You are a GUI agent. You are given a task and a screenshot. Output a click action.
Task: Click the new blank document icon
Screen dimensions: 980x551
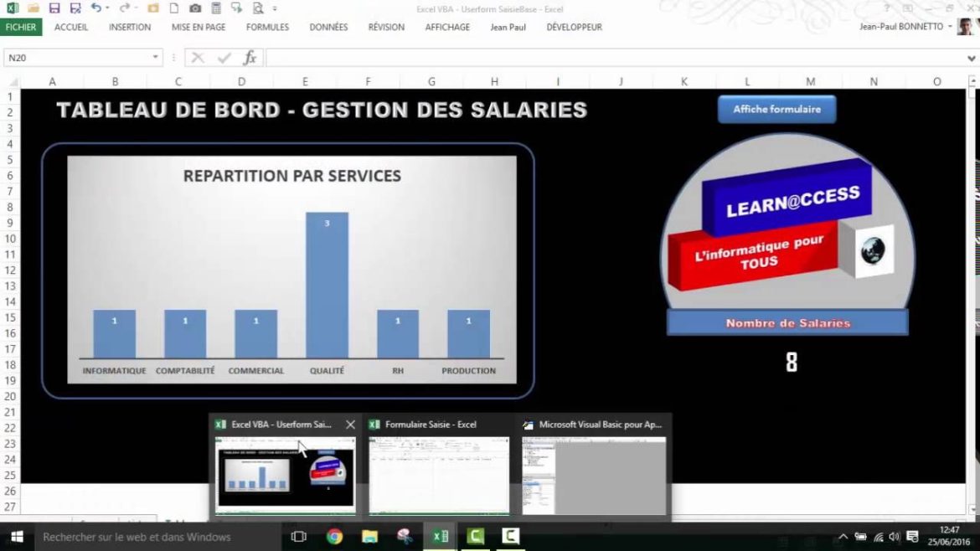click(x=174, y=8)
